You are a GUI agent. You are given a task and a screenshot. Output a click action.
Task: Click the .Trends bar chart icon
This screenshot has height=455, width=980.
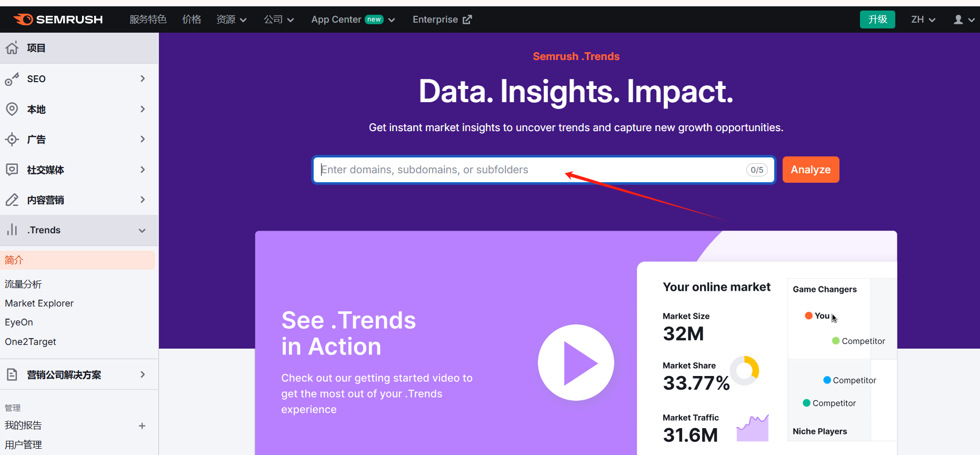tap(12, 230)
